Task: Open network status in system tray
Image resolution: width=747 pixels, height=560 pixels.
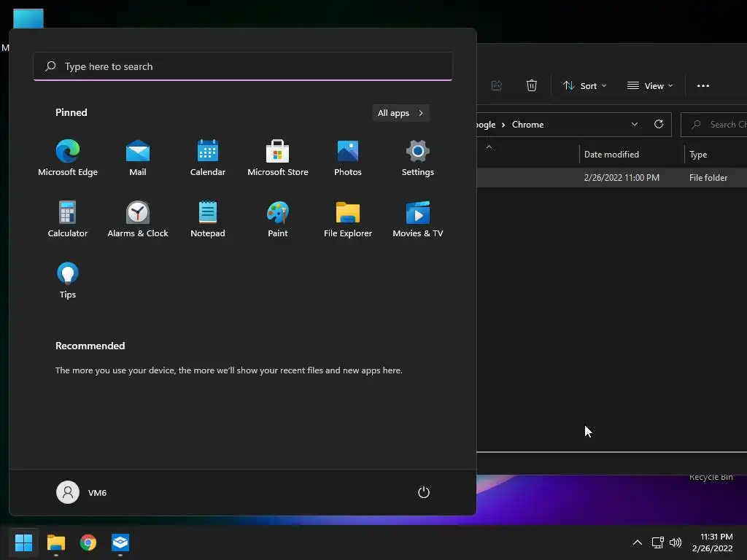Action: (x=658, y=542)
